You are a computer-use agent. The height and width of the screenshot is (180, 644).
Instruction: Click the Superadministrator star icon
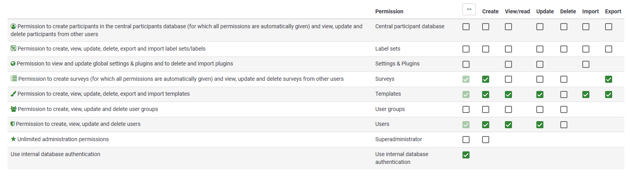[x=13, y=139]
